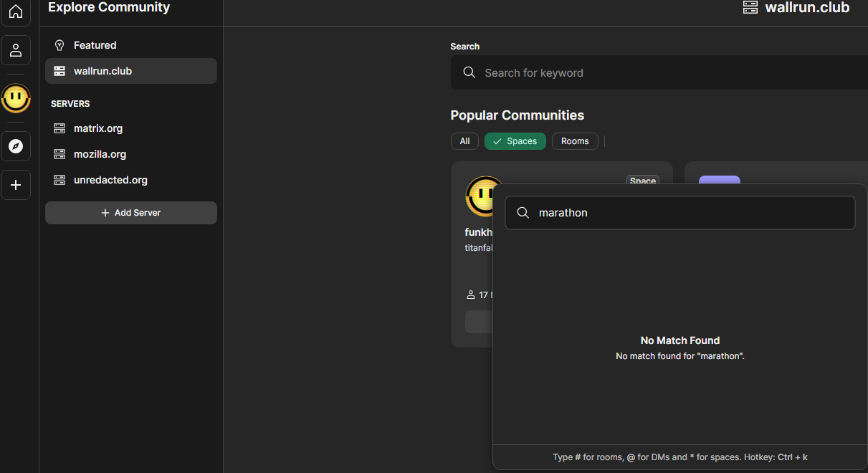
Task: Click the Popular Communities heading
Action: click(518, 115)
